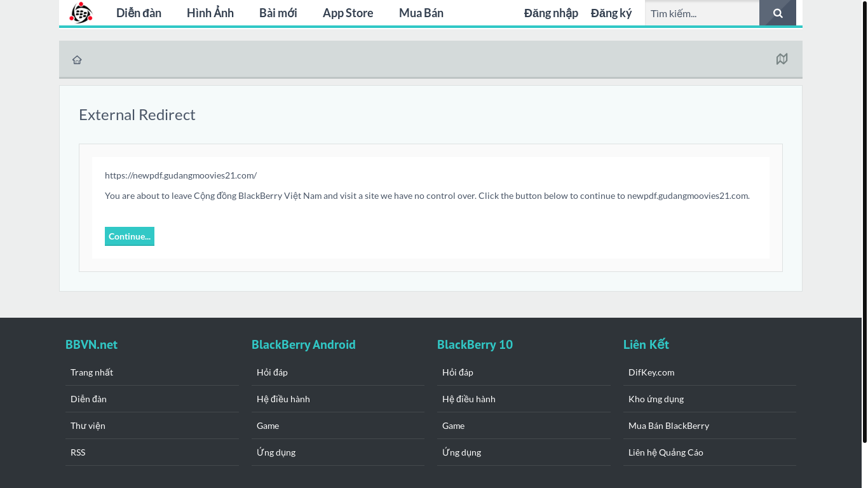Click the page vertical scrollbar thumb
The height and width of the screenshot is (488, 868).
[x=864, y=221]
